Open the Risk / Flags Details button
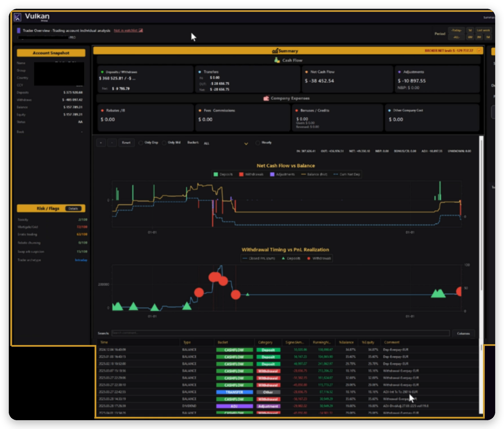The width and height of the screenshot is (504, 429). click(x=73, y=208)
